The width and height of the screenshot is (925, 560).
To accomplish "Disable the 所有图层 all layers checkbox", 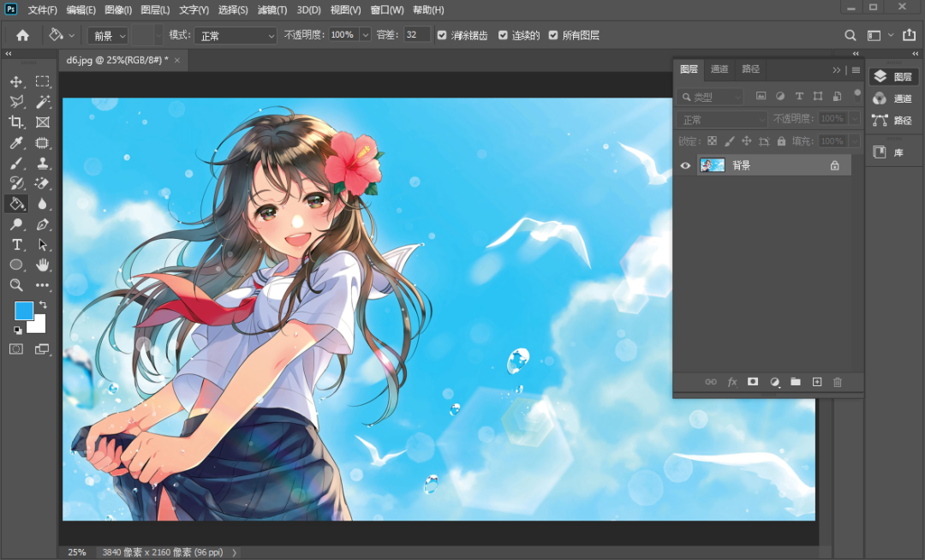I will pyautogui.click(x=553, y=35).
